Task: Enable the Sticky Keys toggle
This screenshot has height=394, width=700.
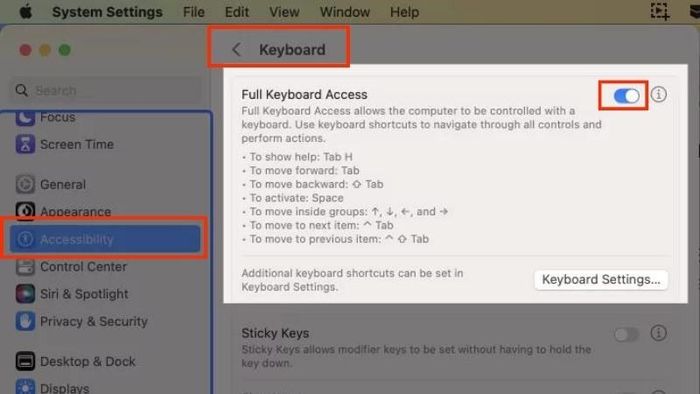Action: 626,334
